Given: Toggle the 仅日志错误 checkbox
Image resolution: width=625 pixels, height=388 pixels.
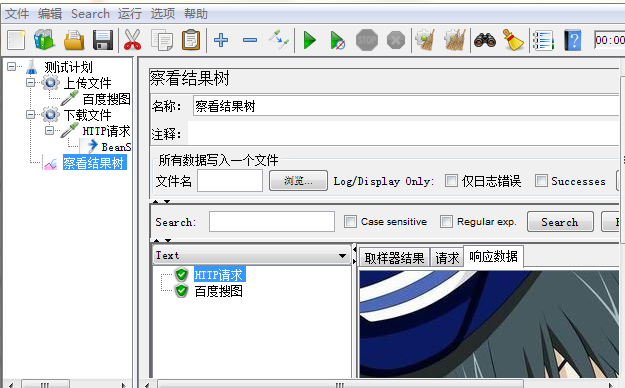Looking at the screenshot, I should pos(451,181).
